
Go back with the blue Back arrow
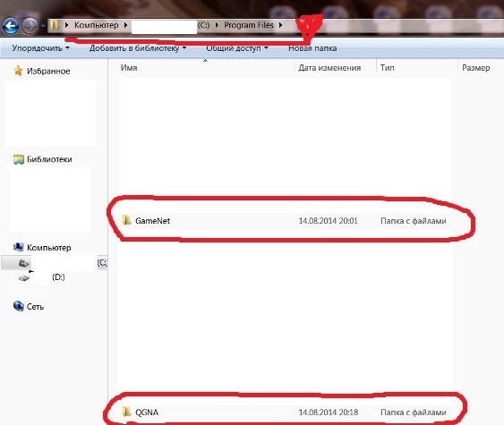coord(10,25)
